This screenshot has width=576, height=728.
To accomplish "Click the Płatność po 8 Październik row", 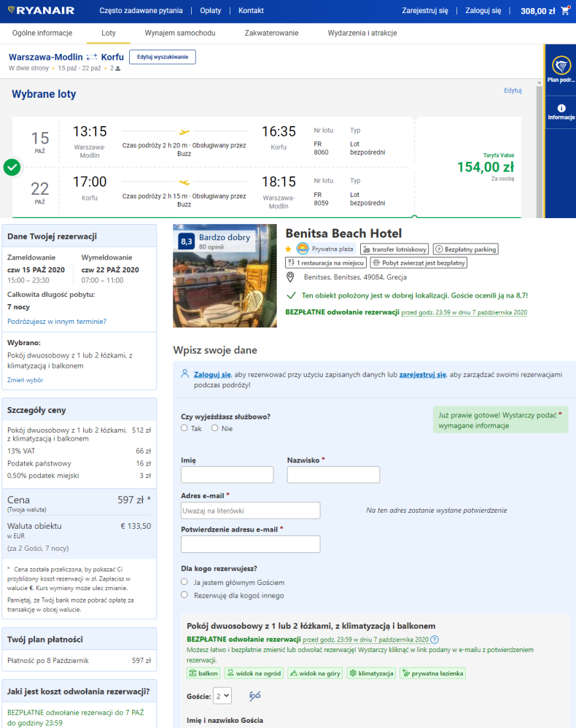I will 79,660.
